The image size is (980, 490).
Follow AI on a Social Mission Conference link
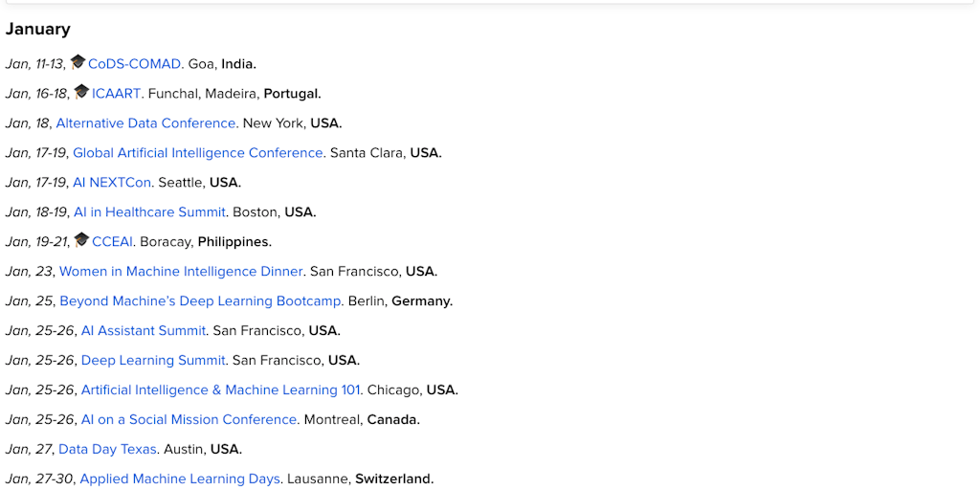[x=189, y=420]
